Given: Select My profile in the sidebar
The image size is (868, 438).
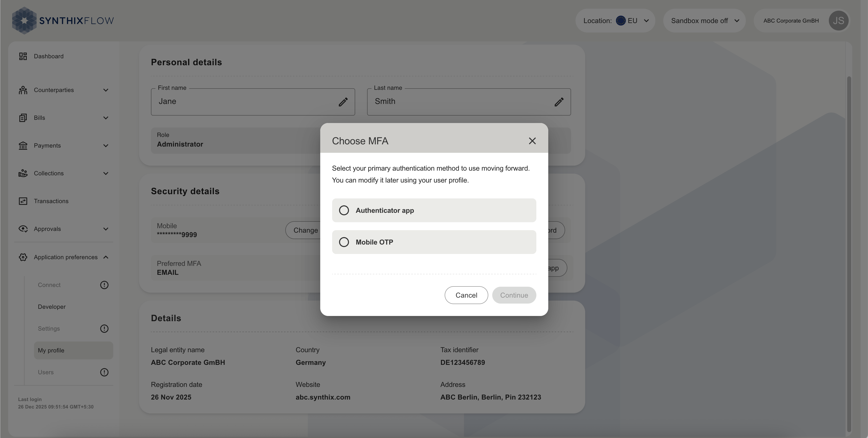Looking at the screenshot, I should (73, 350).
